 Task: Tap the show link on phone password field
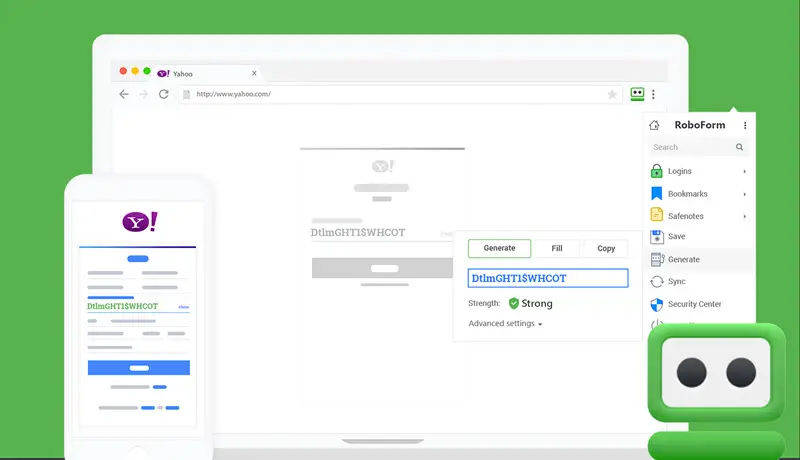(184, 307)
